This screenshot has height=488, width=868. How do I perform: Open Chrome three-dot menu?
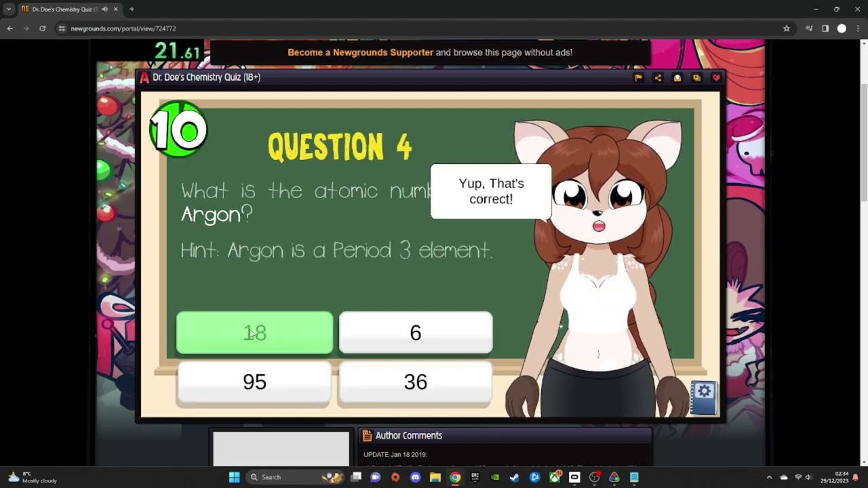click(858, 28)
